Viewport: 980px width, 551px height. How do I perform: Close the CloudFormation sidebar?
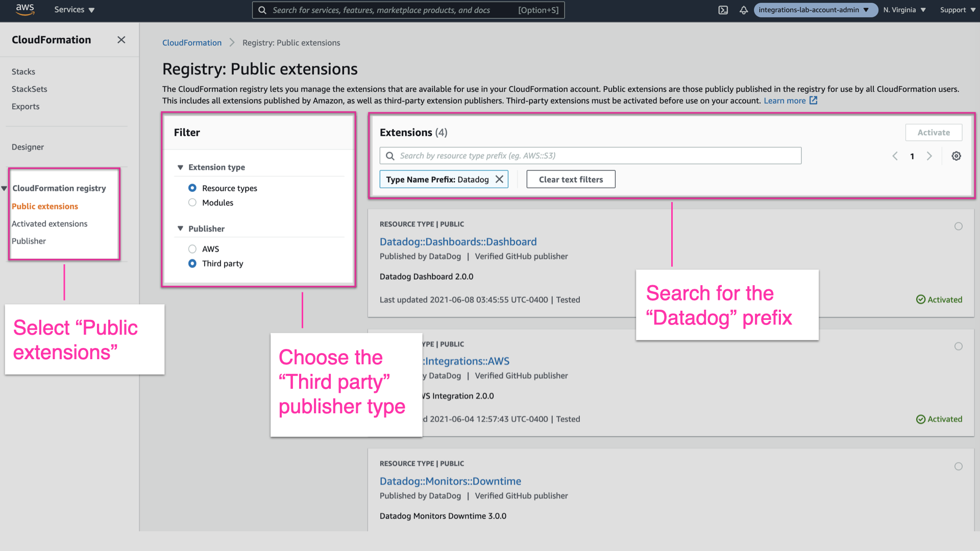click(121, 39)
